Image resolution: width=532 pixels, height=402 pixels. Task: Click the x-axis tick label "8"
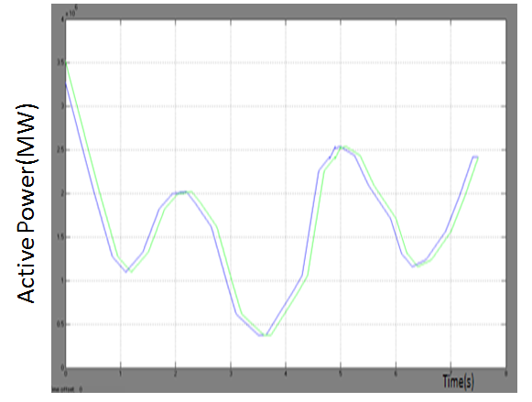coord(505,374)
